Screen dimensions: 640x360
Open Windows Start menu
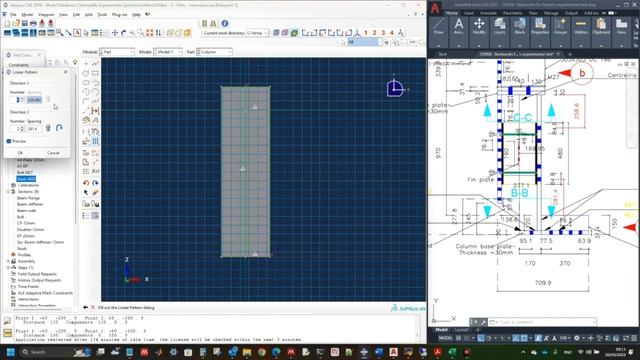point(11,352)
